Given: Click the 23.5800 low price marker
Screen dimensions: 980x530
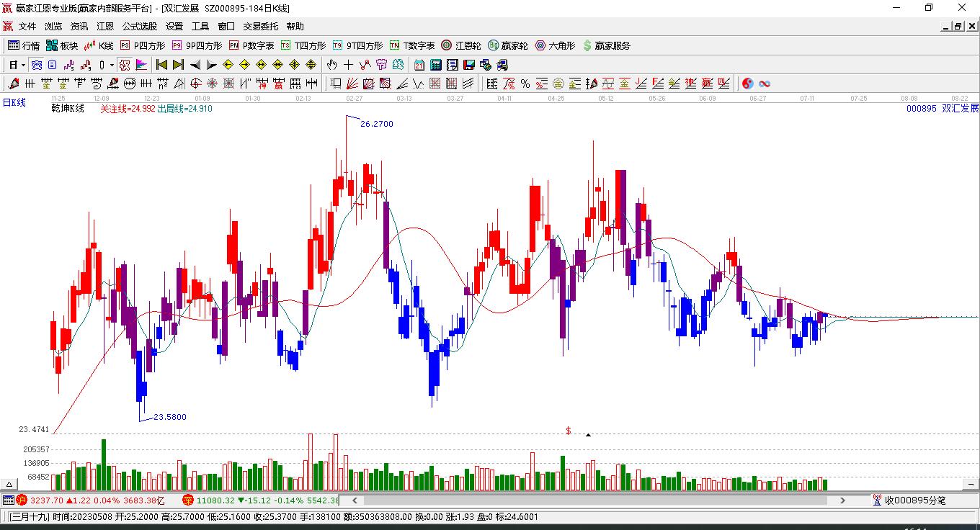Looking at the screenshot, I should point(170,417).
